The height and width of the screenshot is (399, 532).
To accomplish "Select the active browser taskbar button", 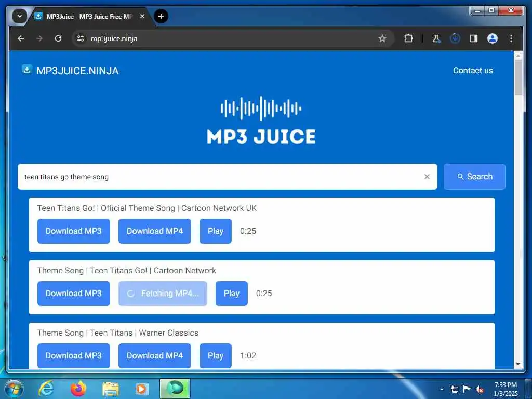I will click(175, 389).
